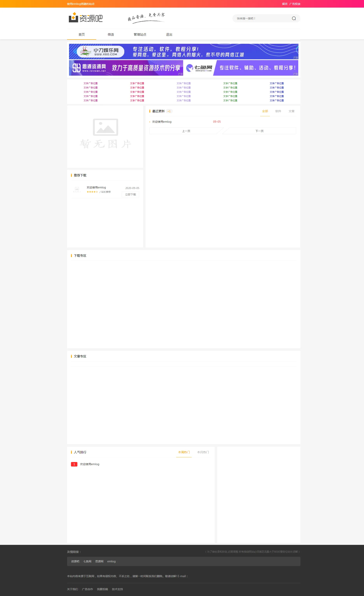Click the 上一页 pagination button
Viewport: 364px width, 596px height.
pos(186,131)
